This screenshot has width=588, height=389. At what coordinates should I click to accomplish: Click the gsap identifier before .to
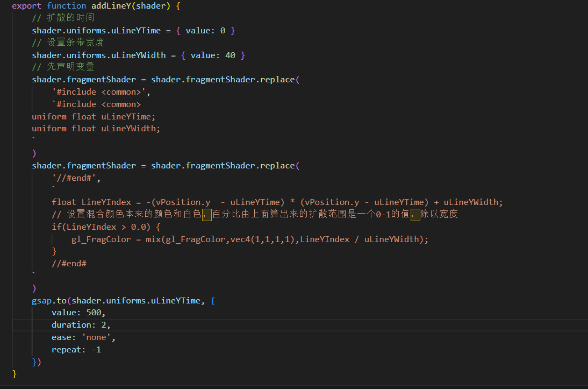(42, 300)
